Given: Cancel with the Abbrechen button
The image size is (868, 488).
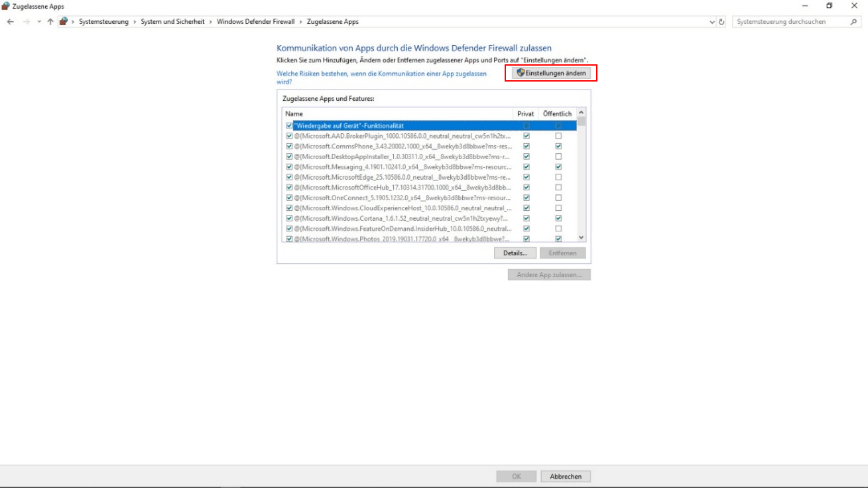Looking at the screenshot, I should point(566,476).
